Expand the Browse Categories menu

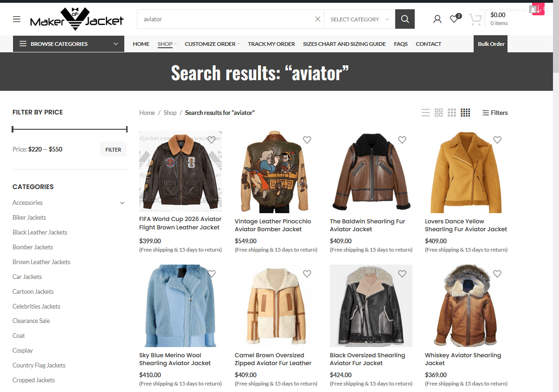pyautogui.click(x=69, y=44)
